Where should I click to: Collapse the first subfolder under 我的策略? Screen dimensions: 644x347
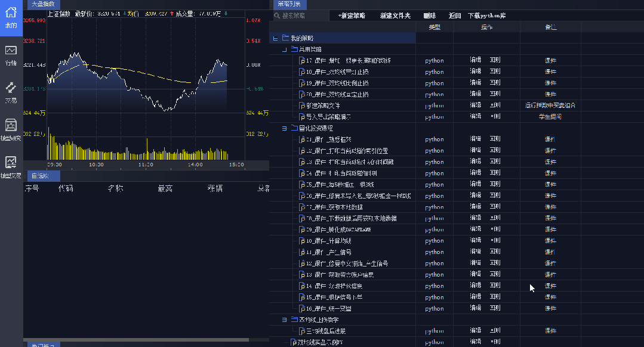(x=284, y=49)
